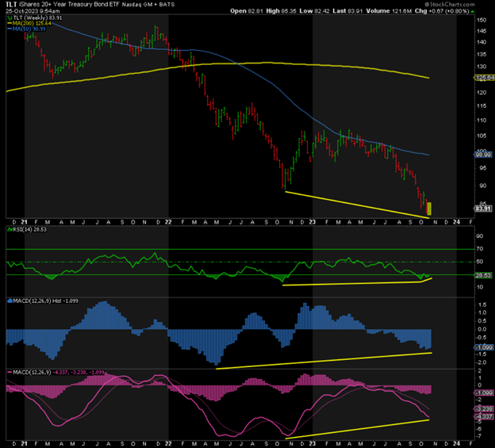495x448 pixels.
Task: Click the 70 level label on RSI axis
Action: [480, 249]
